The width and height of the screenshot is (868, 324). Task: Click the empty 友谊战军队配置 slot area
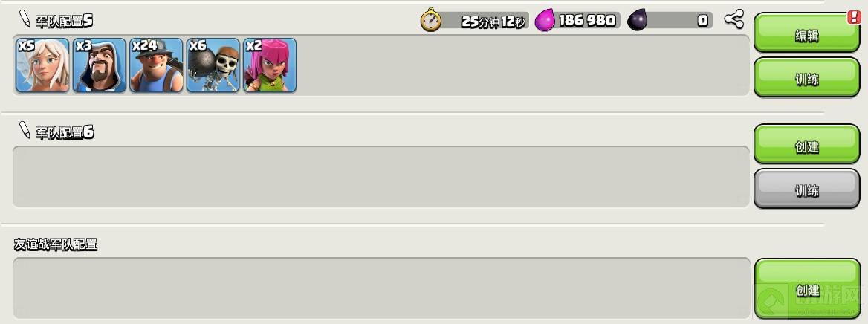pos(380,288)
